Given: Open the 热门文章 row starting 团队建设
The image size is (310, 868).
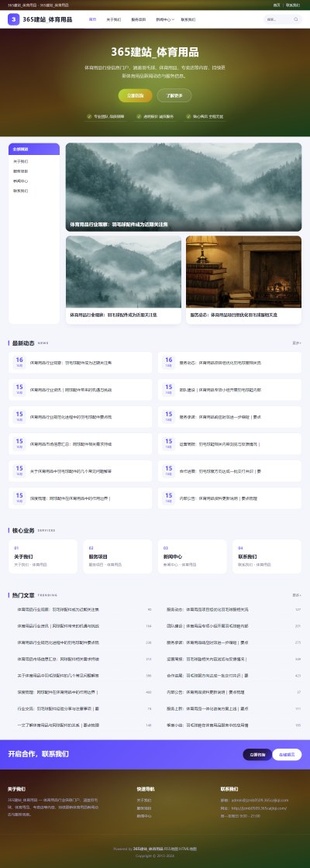Looking at the screenshot, I should 229,626.
